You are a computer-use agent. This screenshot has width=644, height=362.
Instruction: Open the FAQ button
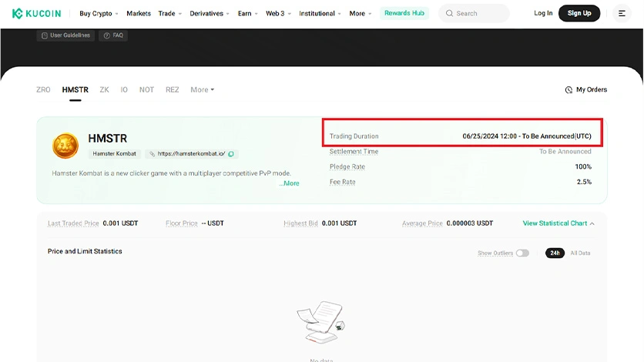[113, 35]
